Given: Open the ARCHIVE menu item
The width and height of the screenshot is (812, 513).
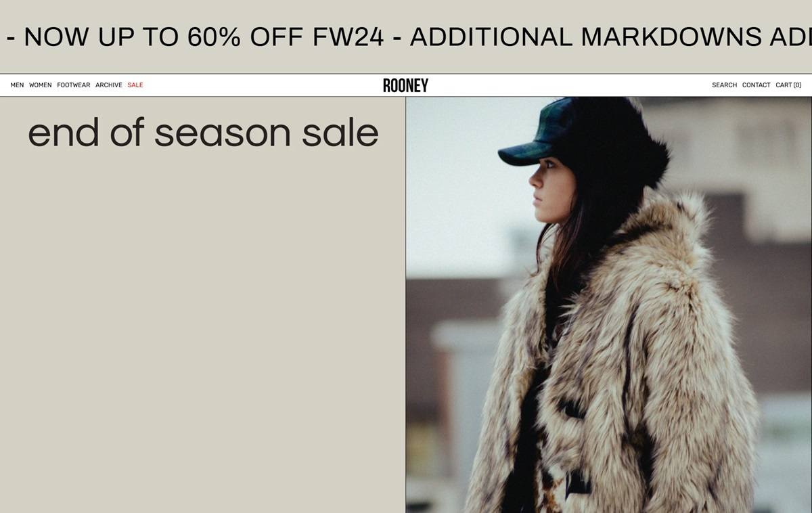Looking at the screenshot, I should (108, 85).
